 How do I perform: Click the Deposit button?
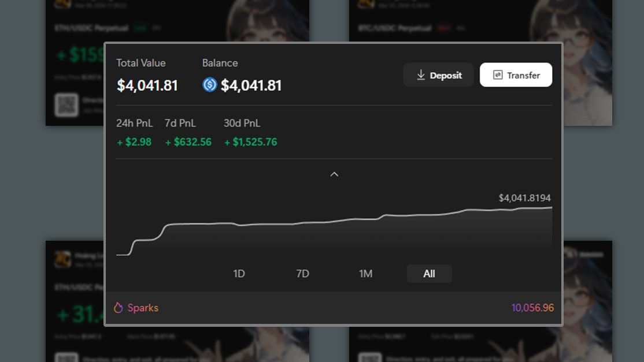pos(438,75)
